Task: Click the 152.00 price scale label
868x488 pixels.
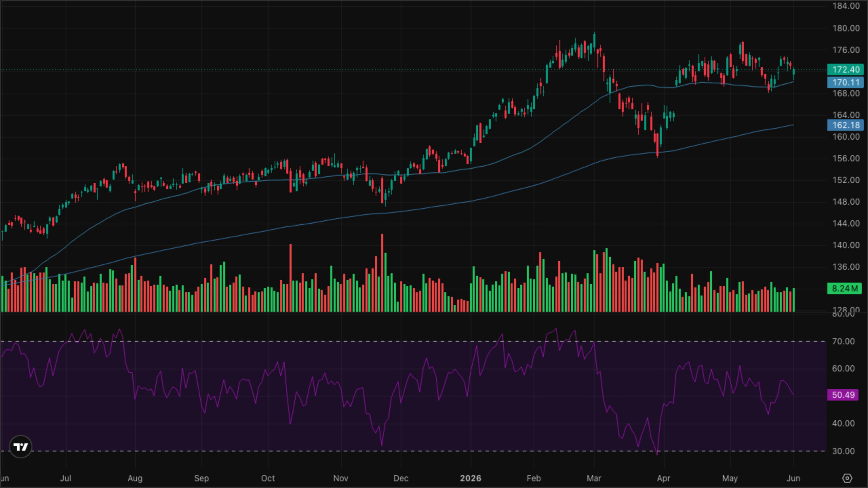Action: coord(846,180)
